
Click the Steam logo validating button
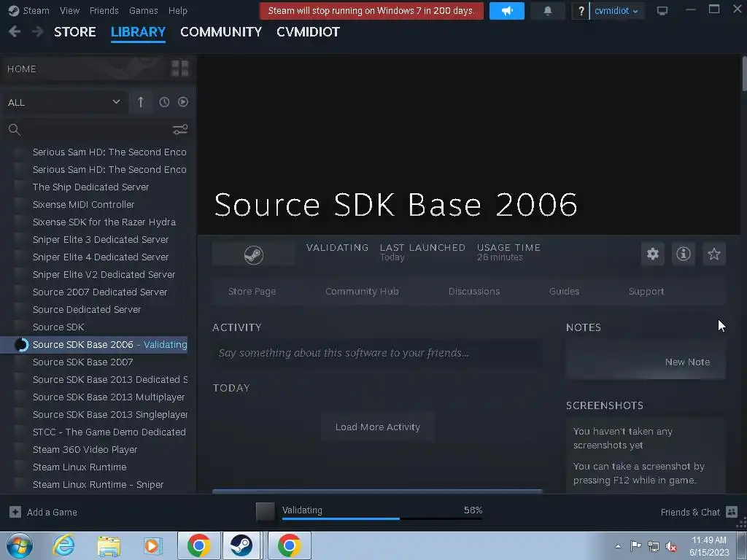point(253,254)
